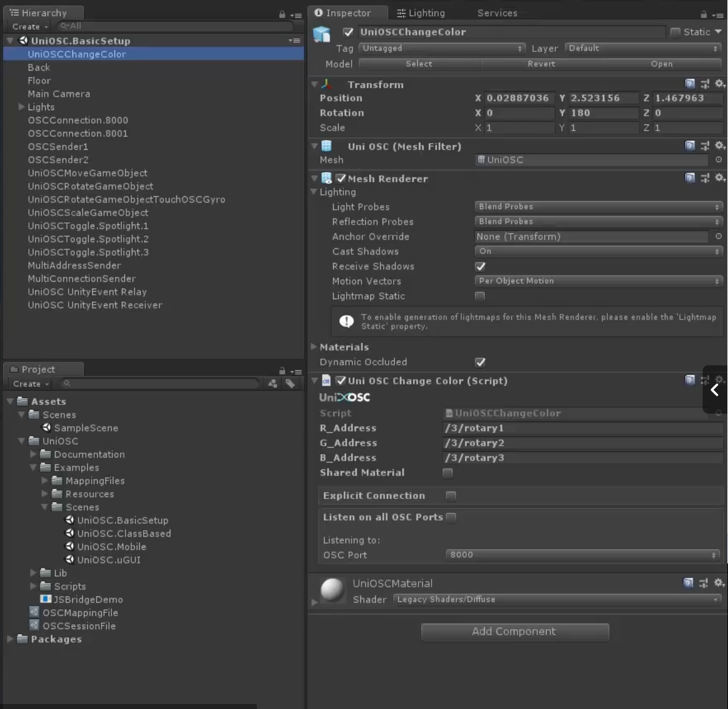Image resolution: width=728 pixels, height=709 pixels.
Task: Open Project panel options menu
Action: [296, 372]
